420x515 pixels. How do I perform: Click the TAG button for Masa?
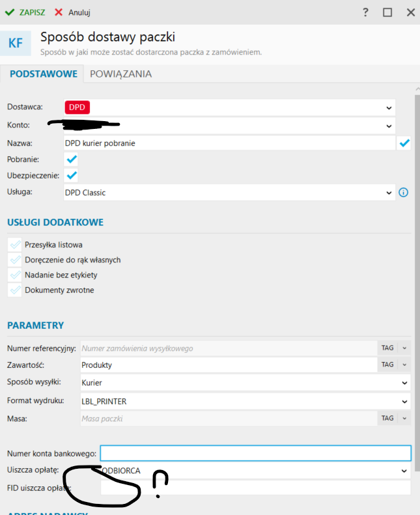[387, 418]
